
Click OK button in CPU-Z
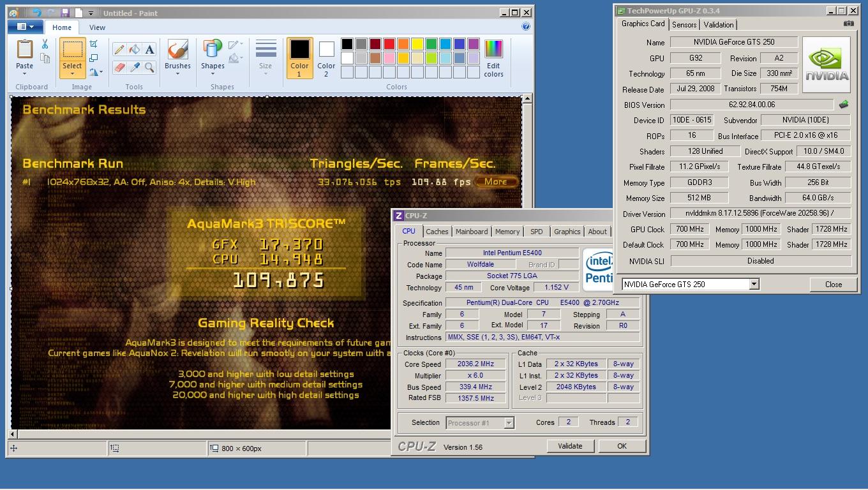622,446
